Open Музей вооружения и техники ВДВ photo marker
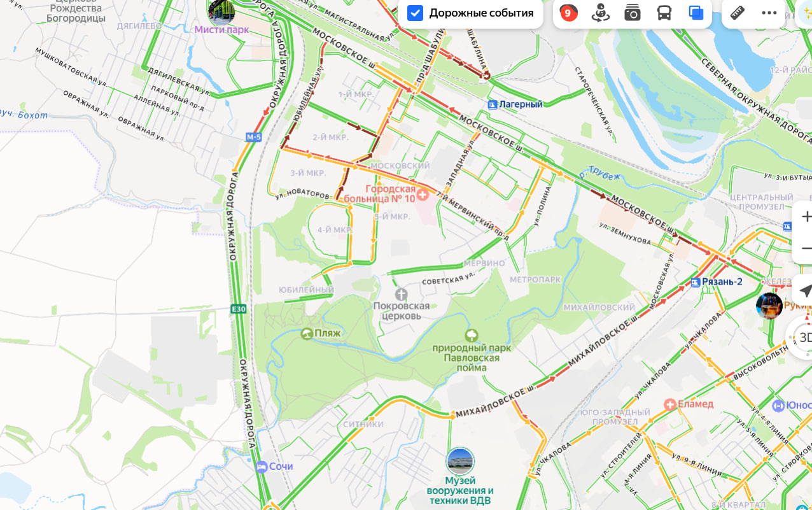812x510 pixels. 459,462
